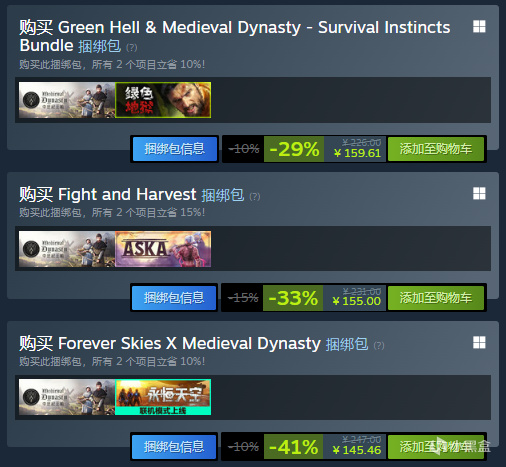Open the (?) help next to Survival Instincts Bundle

coord(132,48)
